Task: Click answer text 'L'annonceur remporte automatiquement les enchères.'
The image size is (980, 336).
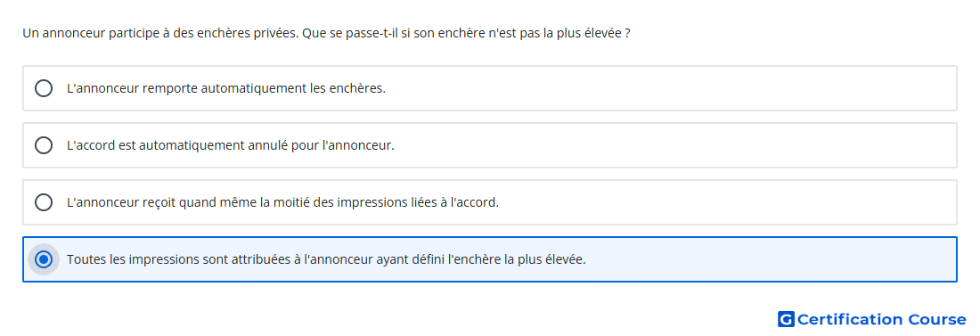Action: [226, 88]
